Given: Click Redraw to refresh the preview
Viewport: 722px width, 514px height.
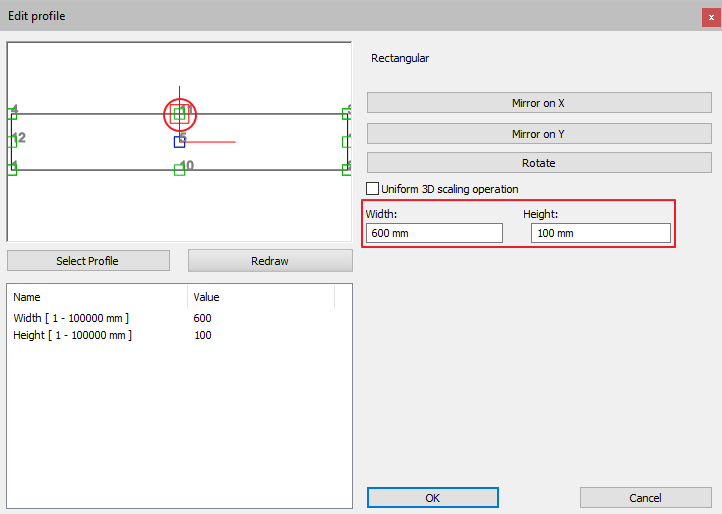Looking at the screenshot, I should [x=270, y=261].
